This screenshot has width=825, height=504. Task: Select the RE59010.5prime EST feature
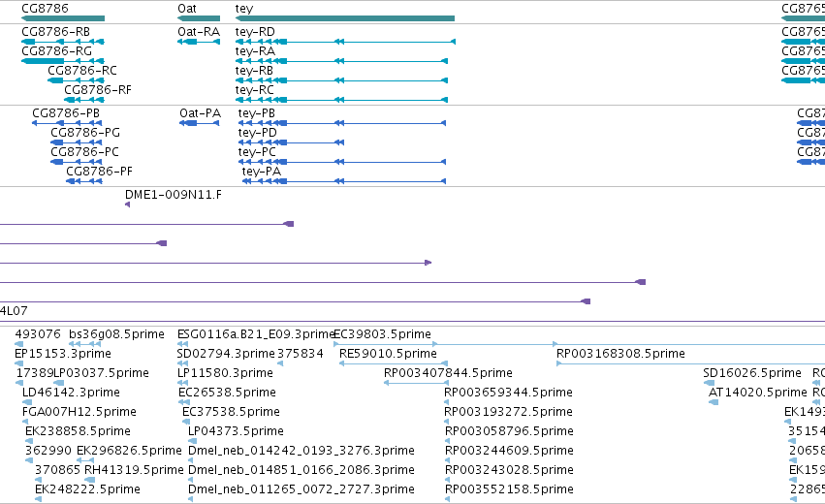point(393,363)
